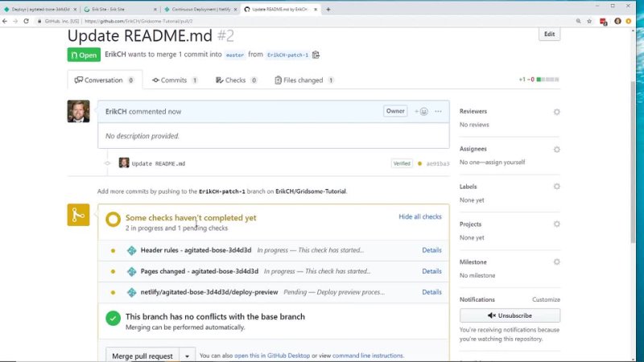This screenshot has height=362, width=644.
Task: Open the browser zoom magnifier icon
Action: tap(578, 21)
